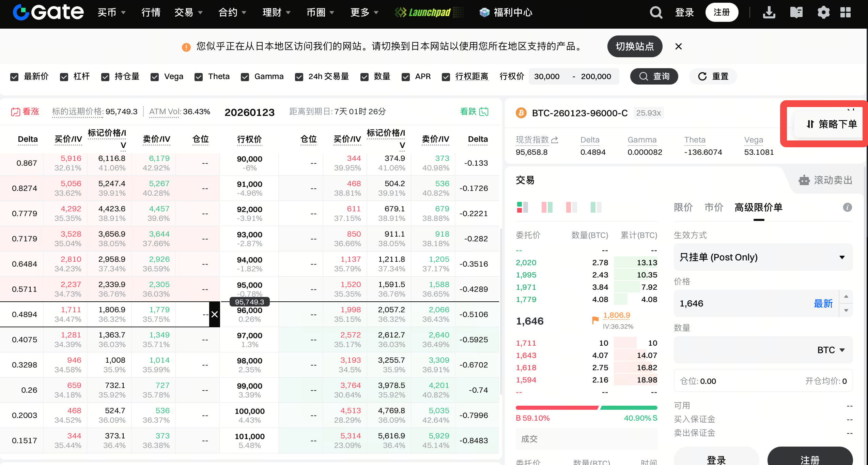Open the settings gear icon
This screenshot has height=465, width=868.
[x=823, y=13]
